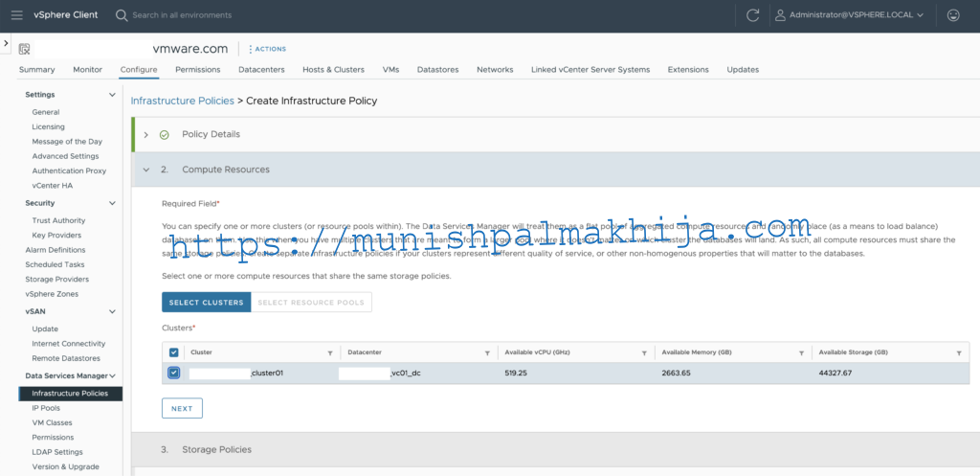Open the Permissions tab
This screenshot has height=476, width=980.
197,69
